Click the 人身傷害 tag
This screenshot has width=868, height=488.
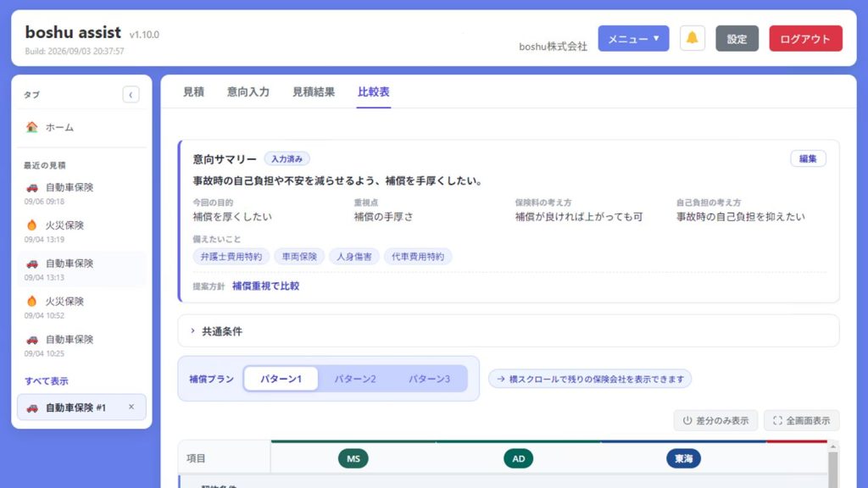pyautogui.click(x=354, y=257)
